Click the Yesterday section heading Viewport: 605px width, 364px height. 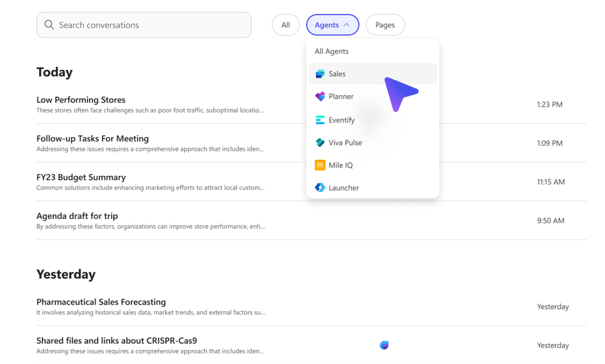click(x=66, y=275)
